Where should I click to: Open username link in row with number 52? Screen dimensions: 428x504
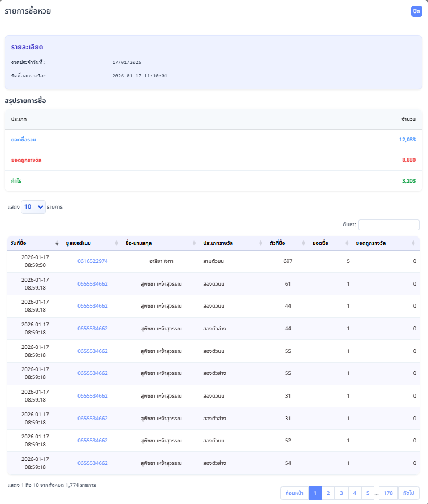[93, 441]
